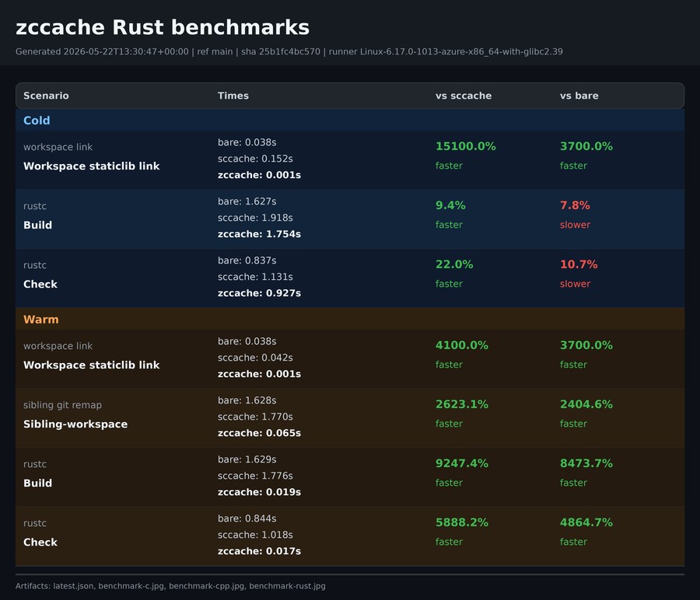Select the "bare: 1.627s" time
This screenshot has width=700, height=600.
click(247, 201)
